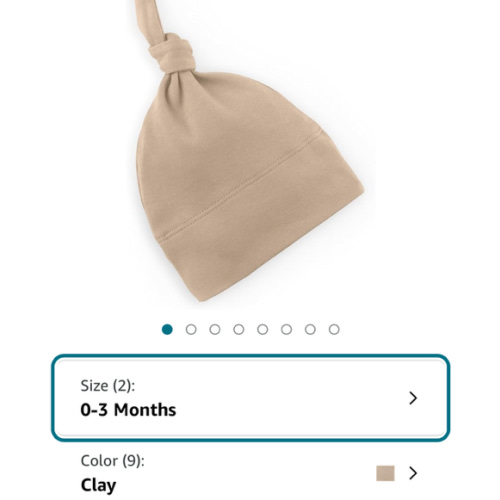
Task: Go to the third image carousel dot
Action: click(215, 329)
